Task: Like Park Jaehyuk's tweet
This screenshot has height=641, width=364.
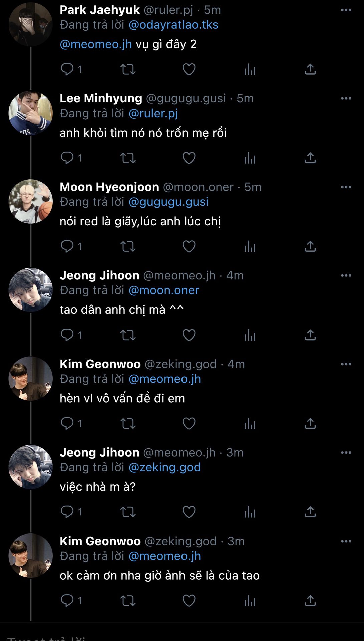Action: click(189, 69)
